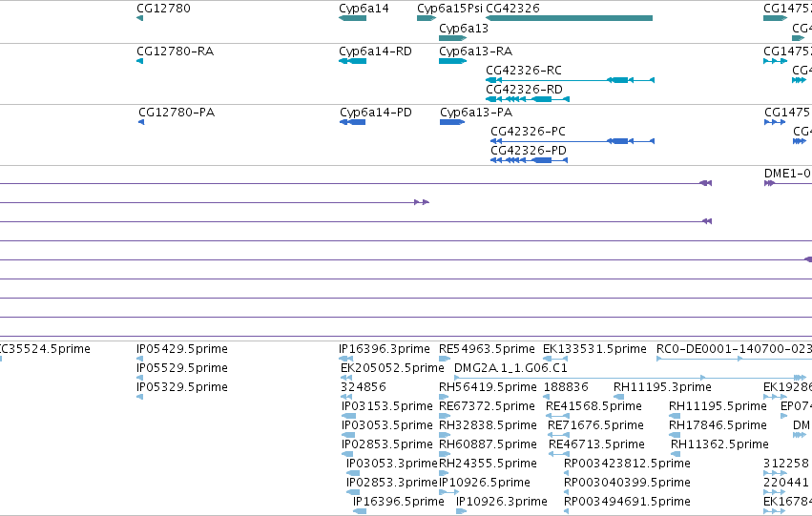Click the 220441 feature label
Image resolution: width=812 pixels, height=516 pixels.
click(786, 483)
